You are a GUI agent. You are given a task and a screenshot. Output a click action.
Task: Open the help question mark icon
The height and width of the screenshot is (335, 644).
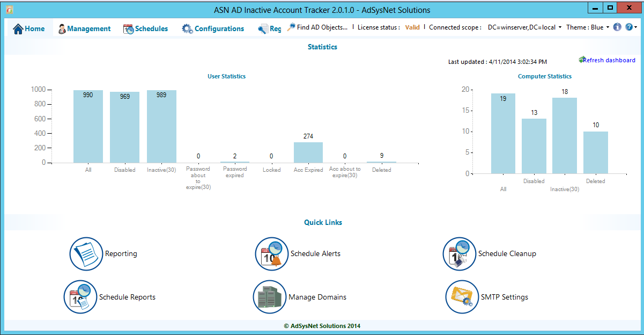click(x=629, y=27)
